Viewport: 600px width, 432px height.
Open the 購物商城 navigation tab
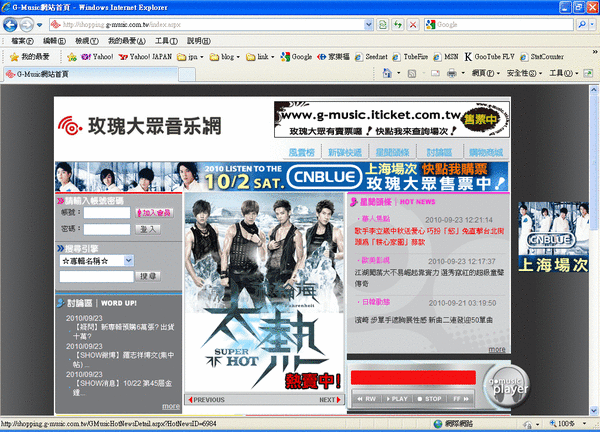(486, 152)
